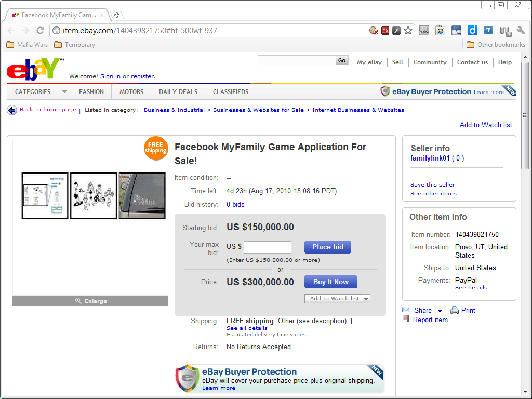
Task: Click Internet Businesses & Websites category link
Action: click(358, 110)
